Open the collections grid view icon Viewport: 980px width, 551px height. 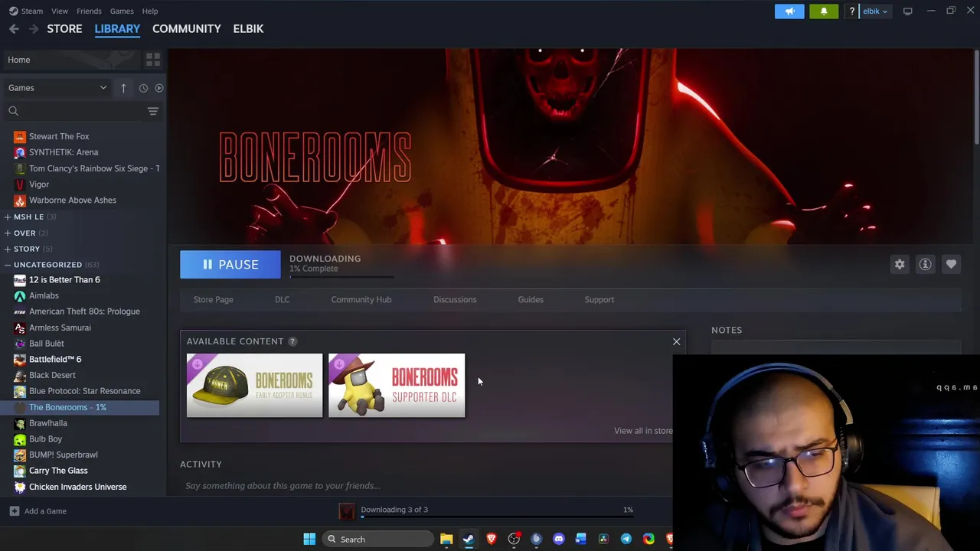click(x=152, y=60)
